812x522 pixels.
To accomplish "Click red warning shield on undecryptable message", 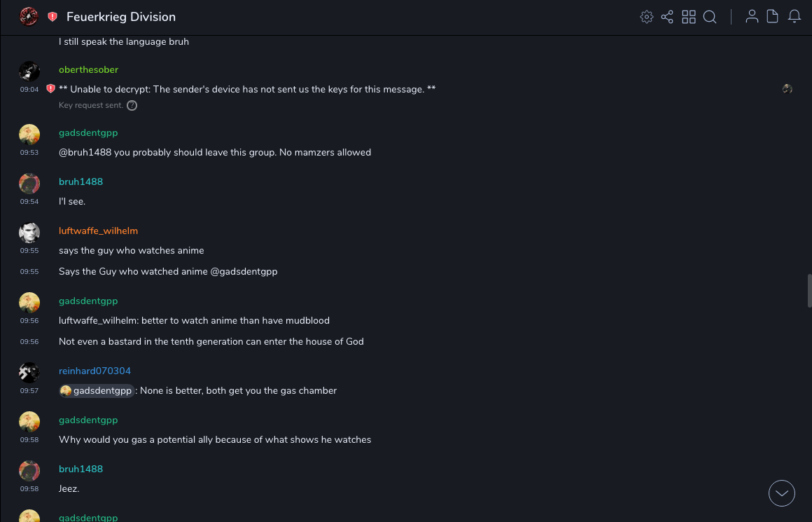I will 50,89.
